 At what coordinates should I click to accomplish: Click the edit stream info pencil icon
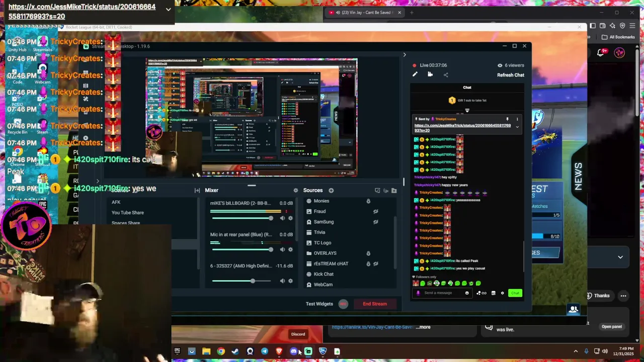point(415,75)
